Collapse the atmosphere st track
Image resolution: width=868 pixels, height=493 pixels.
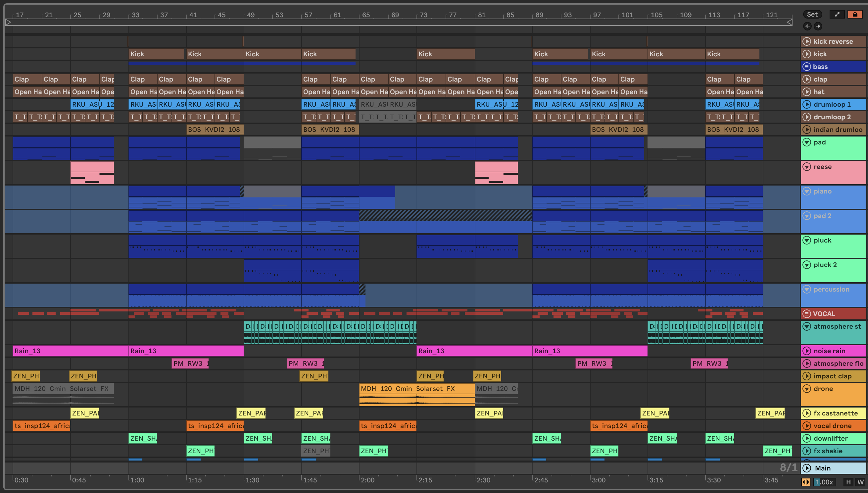point(807,326)
